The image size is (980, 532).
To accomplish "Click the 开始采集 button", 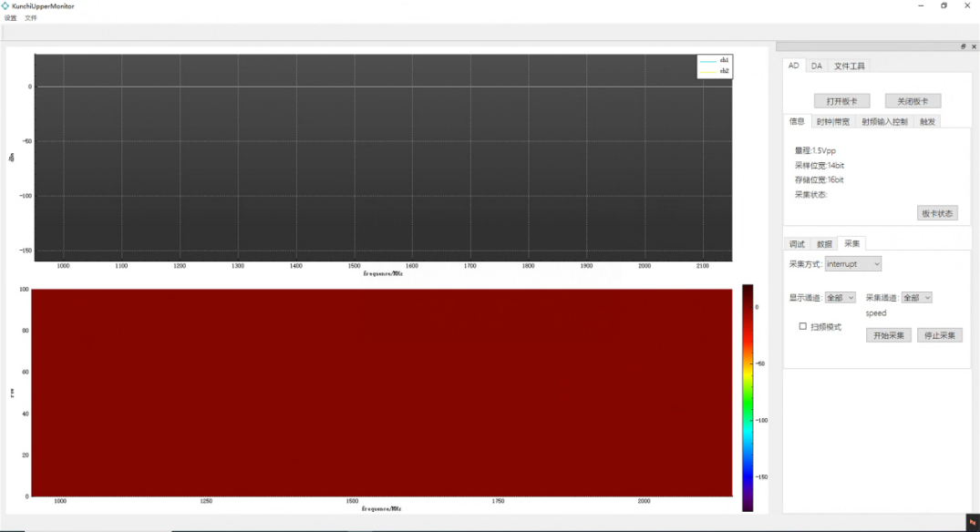I will (888, 335).
